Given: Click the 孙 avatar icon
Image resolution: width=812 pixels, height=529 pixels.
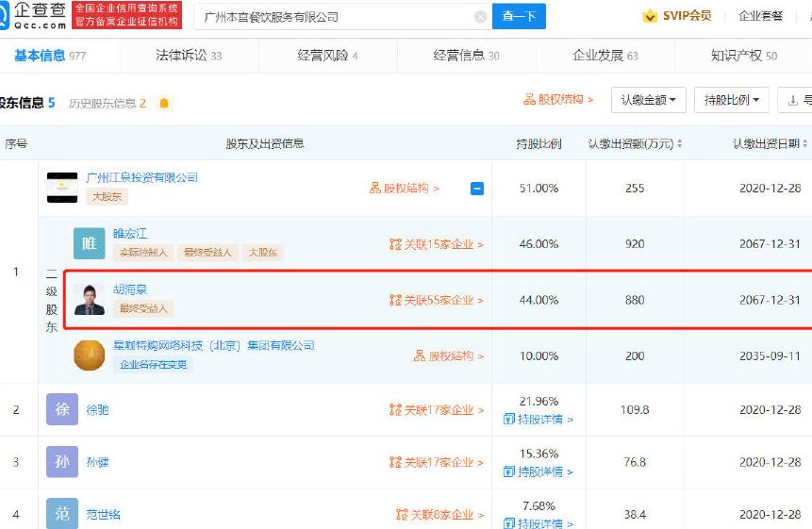Looking at the screenshot, I should click(x=62, y=462).
